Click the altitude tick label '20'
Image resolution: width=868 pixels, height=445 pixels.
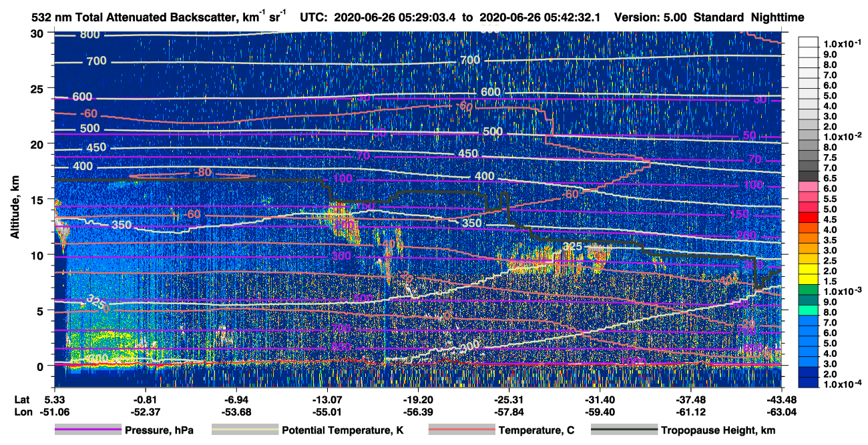coord(39,143)
